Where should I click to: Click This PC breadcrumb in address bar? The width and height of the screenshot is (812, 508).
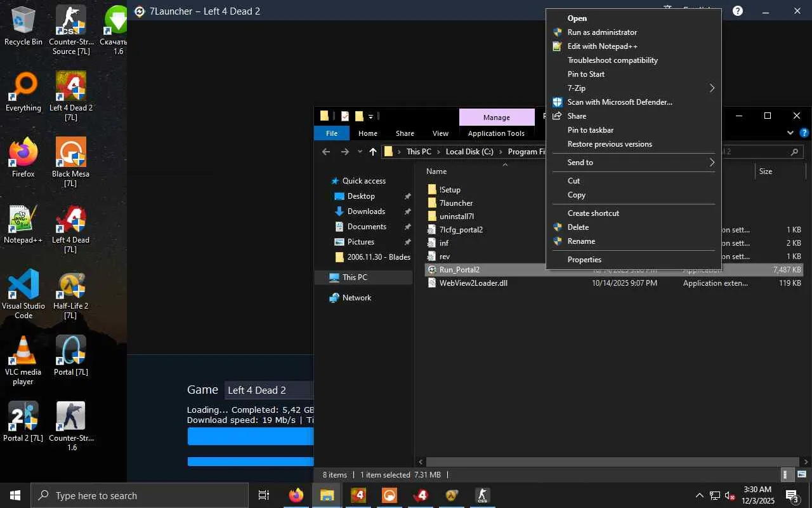pos(419,152)
